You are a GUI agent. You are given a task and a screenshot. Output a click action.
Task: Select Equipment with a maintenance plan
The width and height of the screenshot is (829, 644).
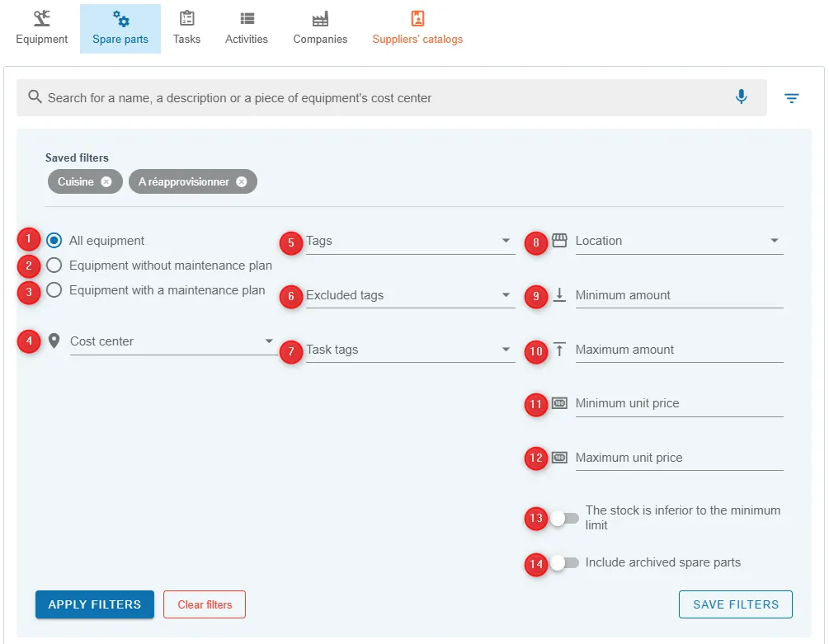tap(54, 290)
